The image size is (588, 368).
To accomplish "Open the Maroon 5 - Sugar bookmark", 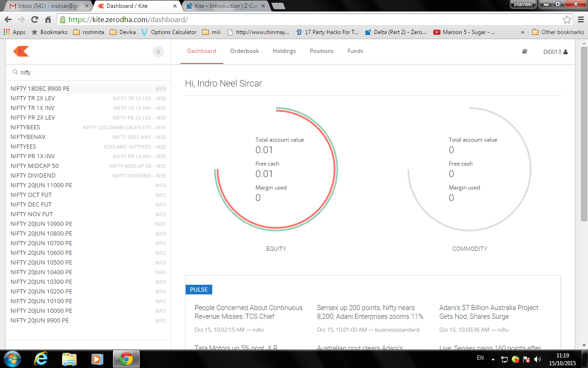I will pos(464,32).
